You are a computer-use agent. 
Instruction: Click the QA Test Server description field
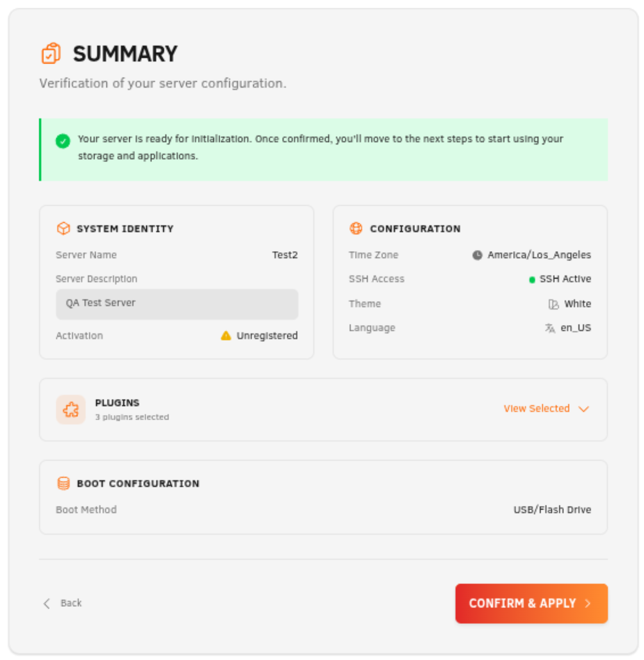(177, 304)
